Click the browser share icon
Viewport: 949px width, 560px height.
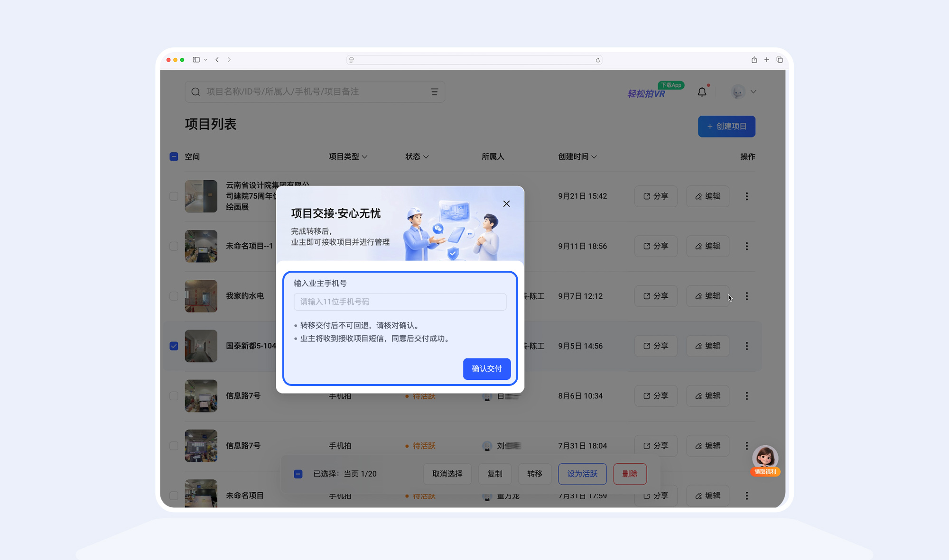(x=754, y=59)
